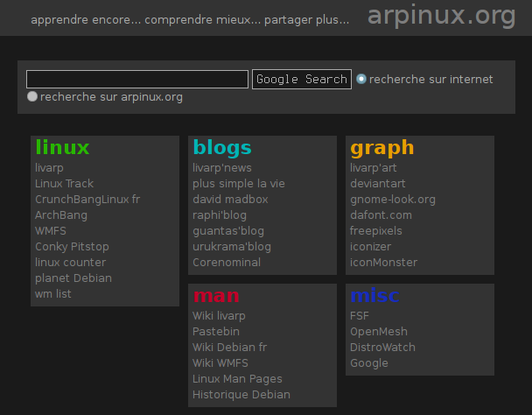532x415 pixels.
Task: Open Pastebin link
Action: point(216,332)
